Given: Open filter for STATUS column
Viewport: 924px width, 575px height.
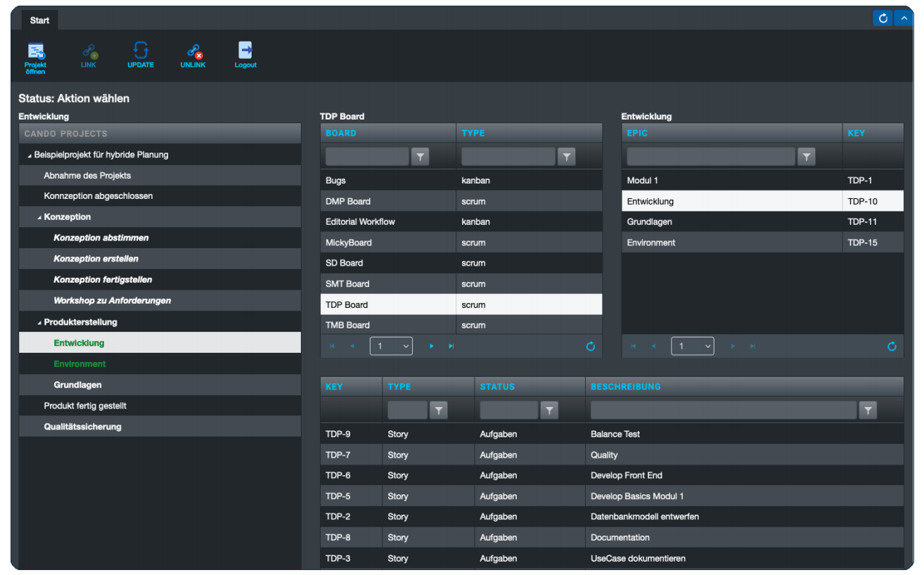Looking at the screenshot, I should pyautogui.click(x=549, y=410).
